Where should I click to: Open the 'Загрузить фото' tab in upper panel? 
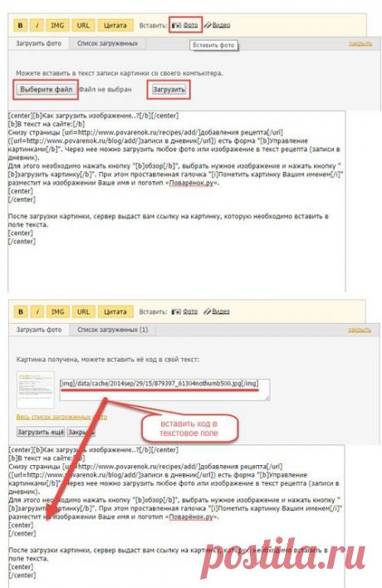(x=38, y=43)
